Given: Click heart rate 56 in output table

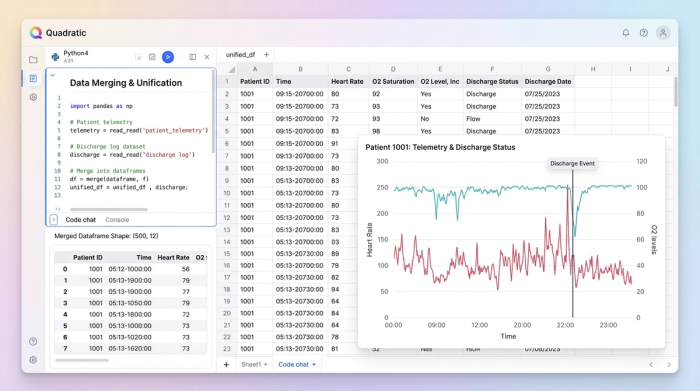Looking at the screenshot, I should point(186,269).
